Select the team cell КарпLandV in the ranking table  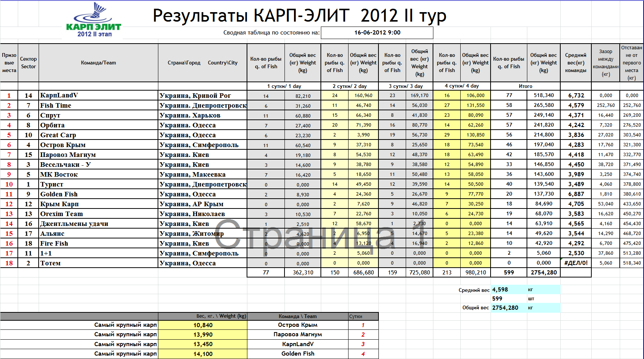[98, 96]
